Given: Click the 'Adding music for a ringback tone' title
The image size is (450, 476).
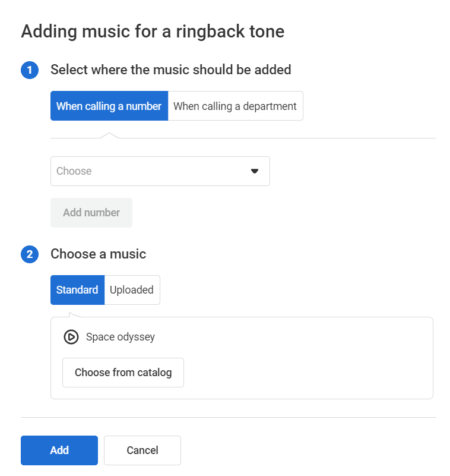Looking at the screenshot, I should 153,31.
